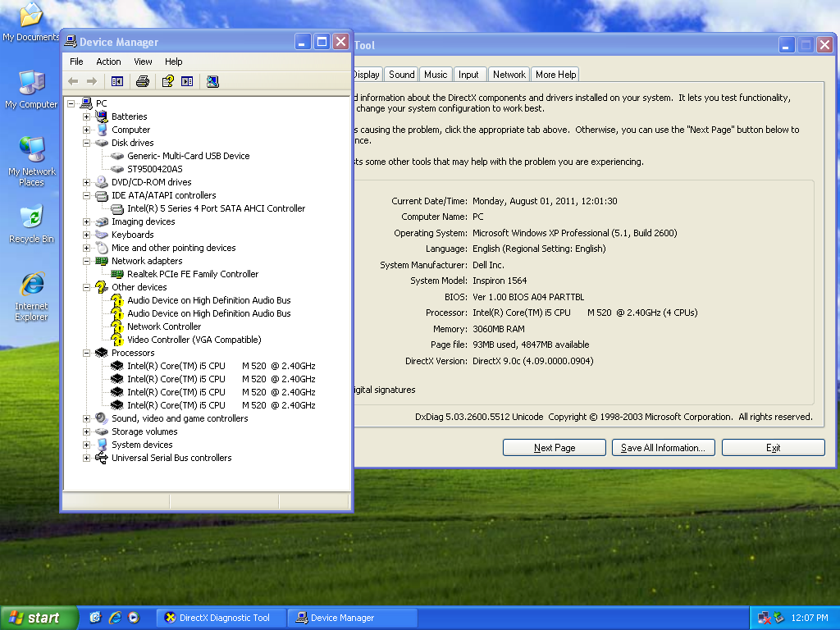Screen dimensions: 840x630
Task: Open Properties with the question-mark sheet icon
Action: pyautogui.click(x=167, y=81)
